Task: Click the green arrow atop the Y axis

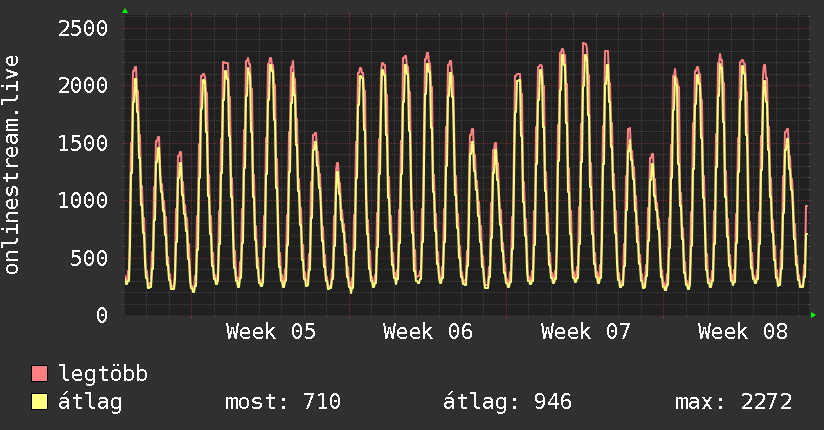Action: (x=125, y=11)
